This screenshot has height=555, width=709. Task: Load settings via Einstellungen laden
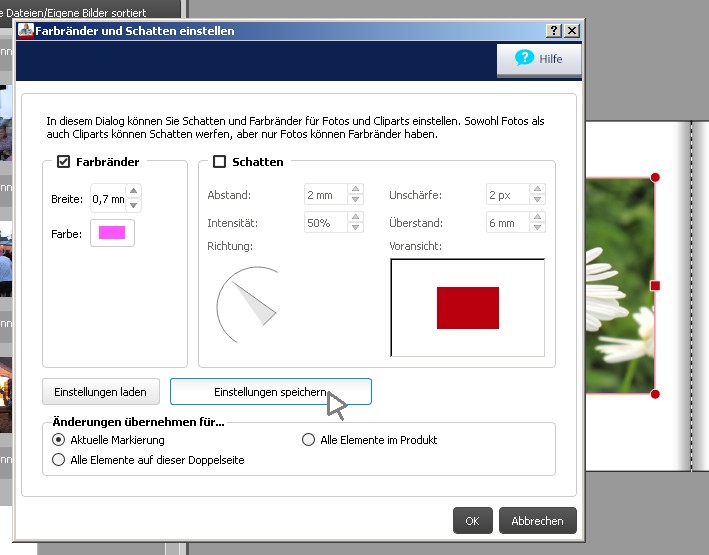coord(101,392)
